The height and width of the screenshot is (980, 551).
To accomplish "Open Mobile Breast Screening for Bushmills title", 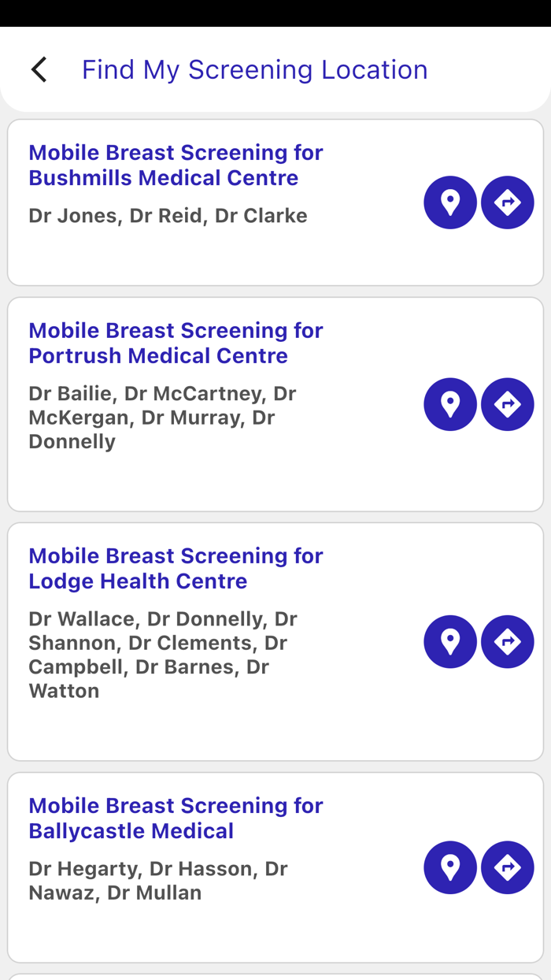I will (x=176, y=165).
